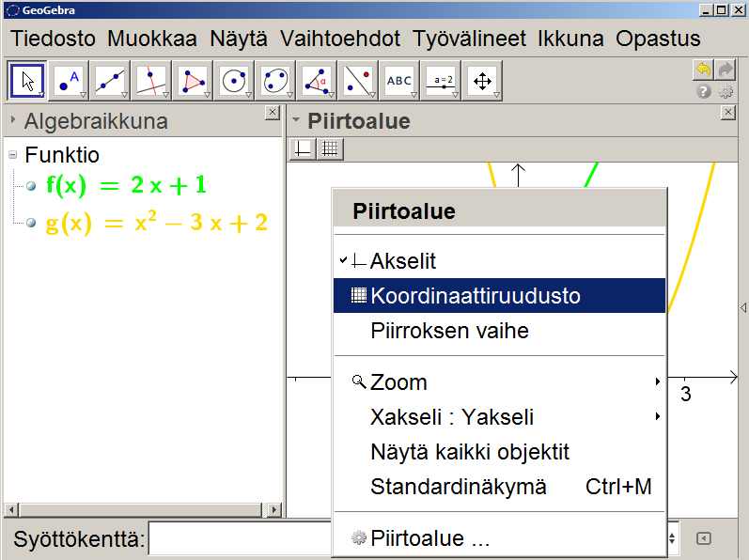Select the Line through two points tool

110,81
